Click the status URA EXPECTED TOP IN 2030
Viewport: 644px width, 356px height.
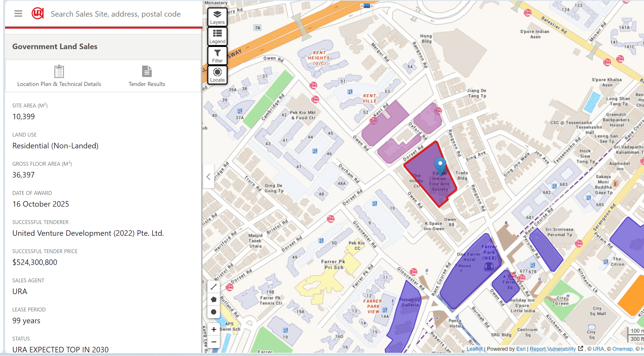60,349
